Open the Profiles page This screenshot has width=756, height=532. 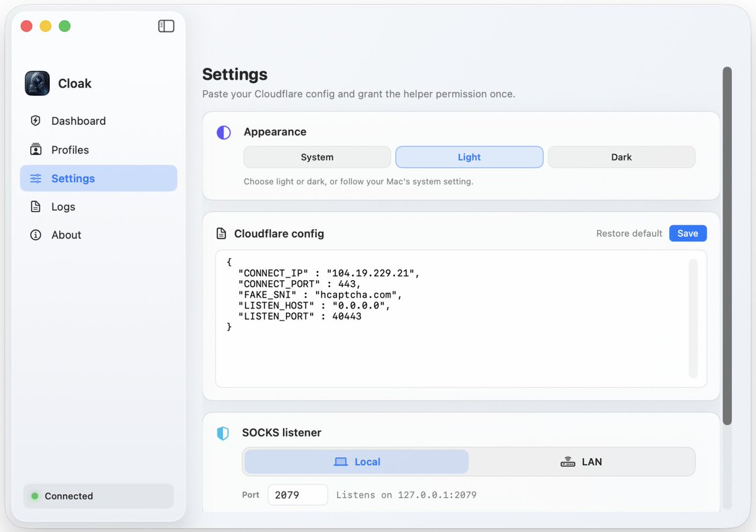coord(99,150)
